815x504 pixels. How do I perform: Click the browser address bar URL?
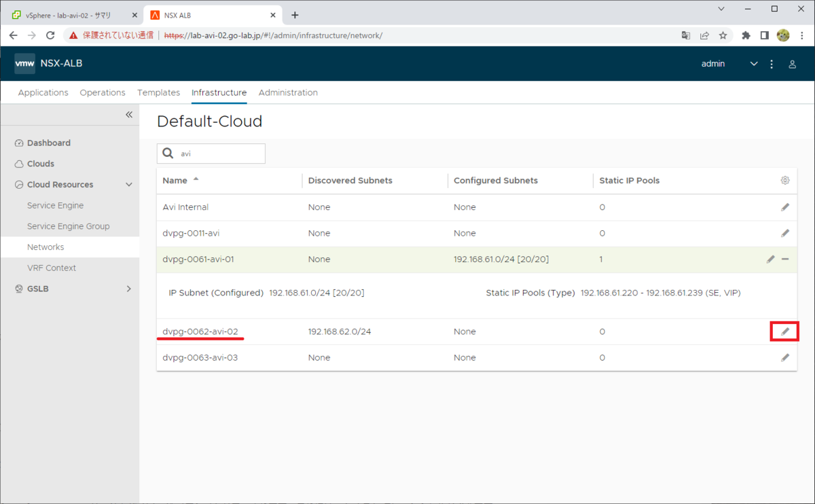click(x=273, y=35)
